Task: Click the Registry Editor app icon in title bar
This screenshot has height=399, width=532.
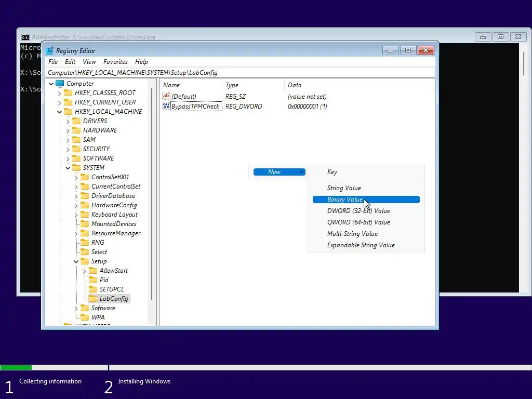Action: point(49,51)
